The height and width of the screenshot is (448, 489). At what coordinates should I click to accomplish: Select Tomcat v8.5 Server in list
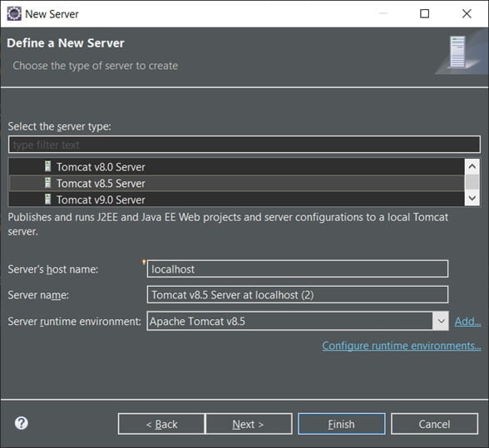236,183
